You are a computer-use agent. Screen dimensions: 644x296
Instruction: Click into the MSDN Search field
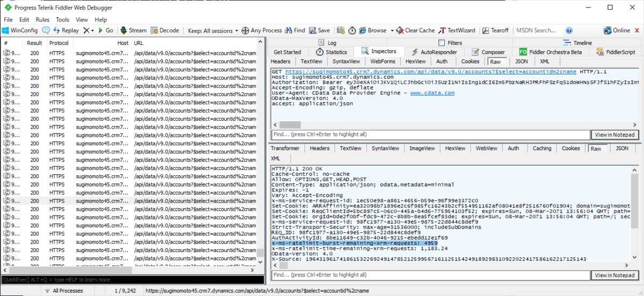537,31
